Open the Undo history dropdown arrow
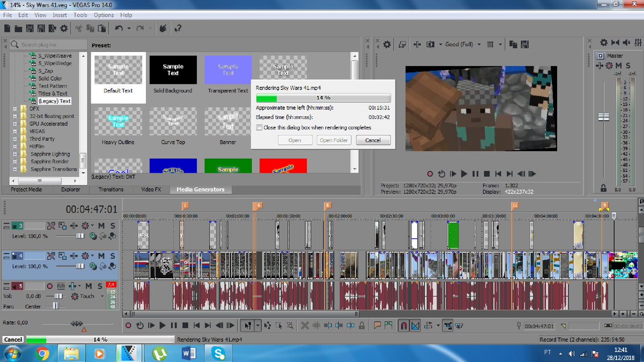Screen dimensions: 644x362 coord(129,28)
